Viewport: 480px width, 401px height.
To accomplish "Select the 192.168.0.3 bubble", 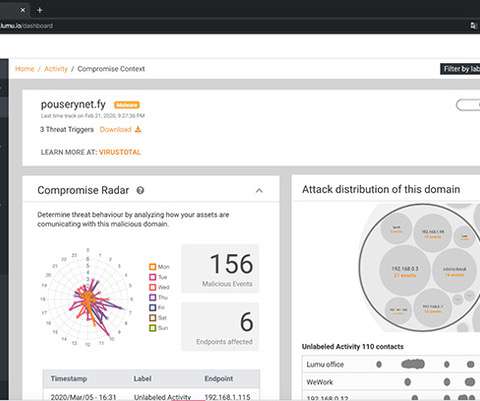I will (405, 271).
